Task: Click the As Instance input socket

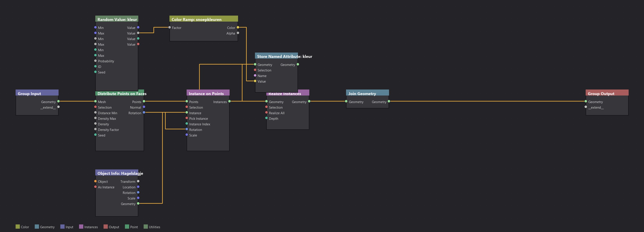Action: (95, 187)
